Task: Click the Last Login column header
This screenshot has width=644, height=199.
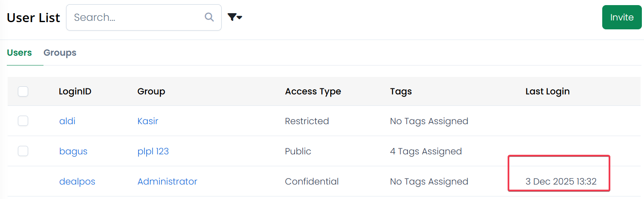Action: coord(547,91)
